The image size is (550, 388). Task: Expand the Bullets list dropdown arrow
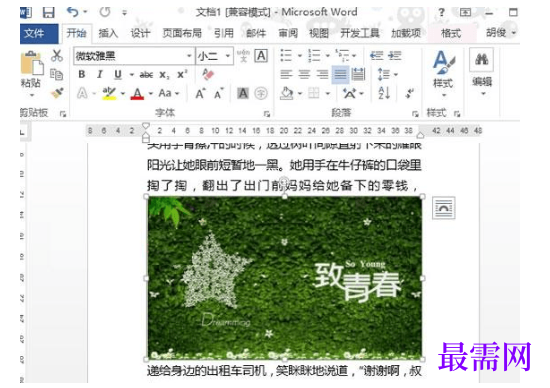pyautogui.click(x=300, y=55)
